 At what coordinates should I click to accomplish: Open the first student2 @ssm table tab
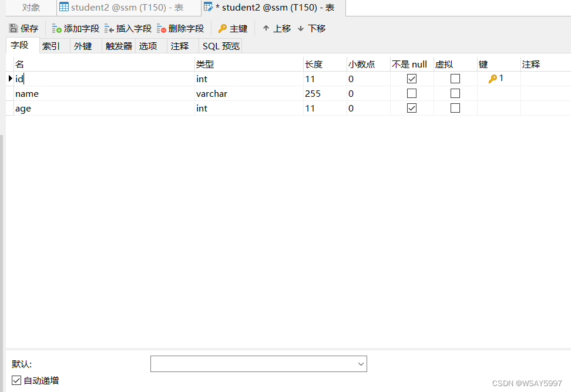(129, 8)
